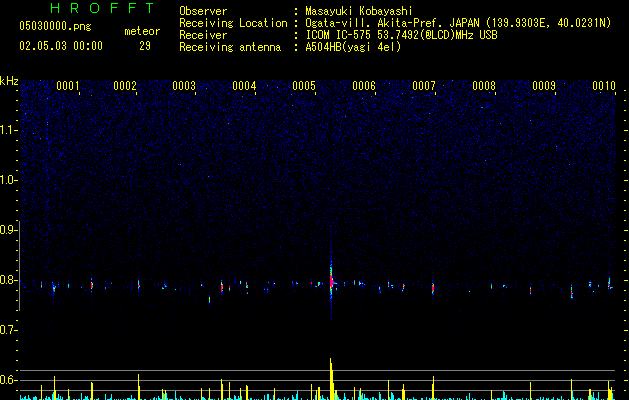Click time marker 0002
Image resolution: width=629 pixels, height=400 pixels.
[x=125, y=85]
